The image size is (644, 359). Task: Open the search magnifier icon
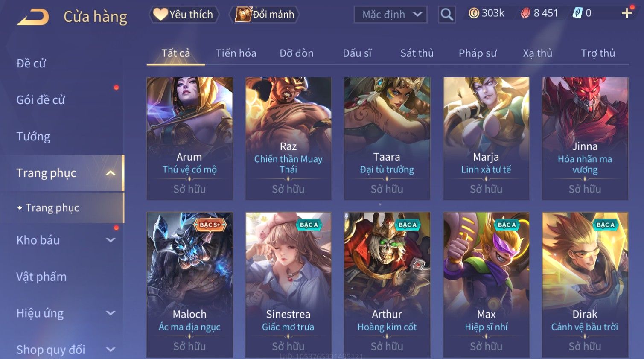tap(446, 15)
